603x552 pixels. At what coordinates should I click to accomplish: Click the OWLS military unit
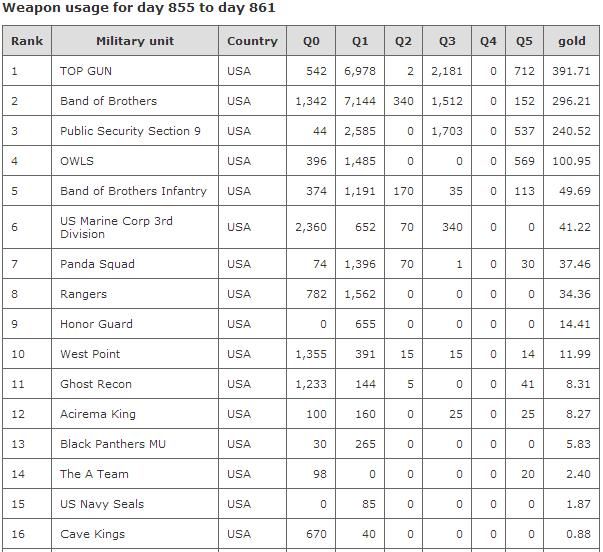point(77,161)
